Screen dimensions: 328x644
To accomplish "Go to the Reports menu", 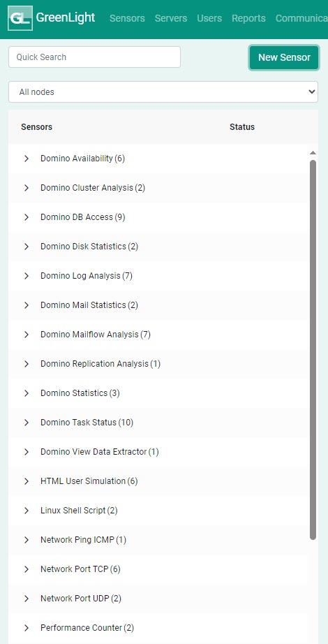I will coord(248,18).
